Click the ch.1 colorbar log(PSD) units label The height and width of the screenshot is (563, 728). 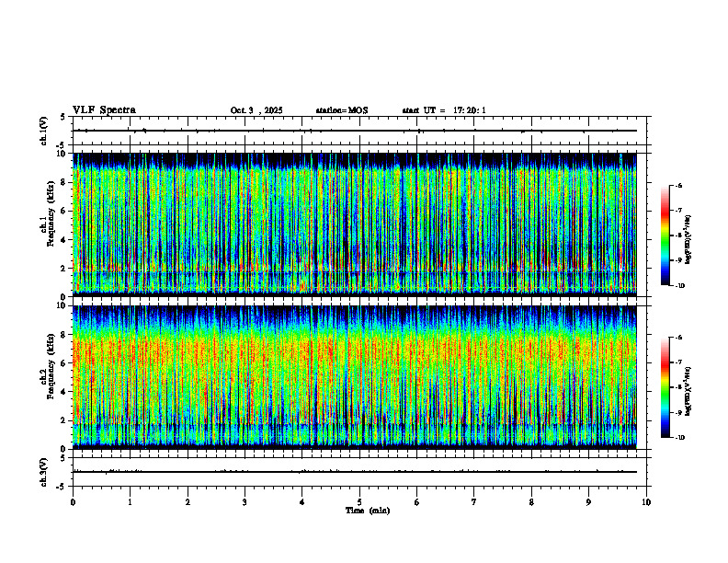pos(688,239)
